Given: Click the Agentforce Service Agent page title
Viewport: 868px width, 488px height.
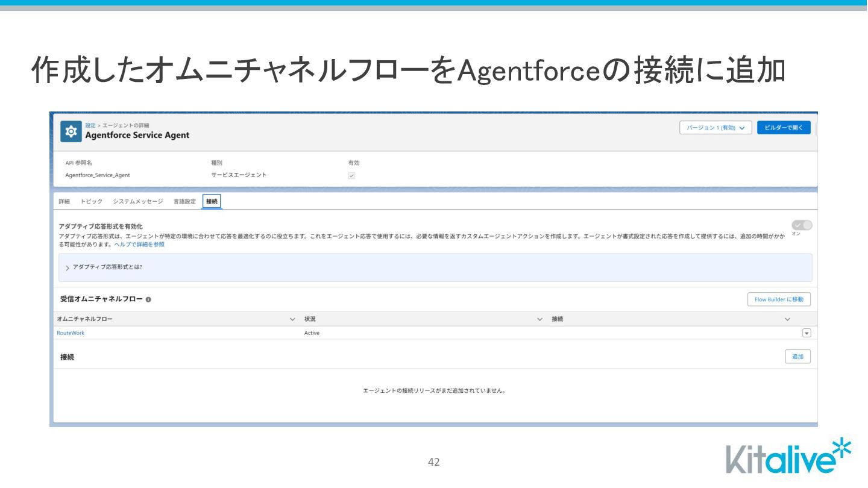Looking at the screenshot, I should pyautogui.click(x=137, y=135).
